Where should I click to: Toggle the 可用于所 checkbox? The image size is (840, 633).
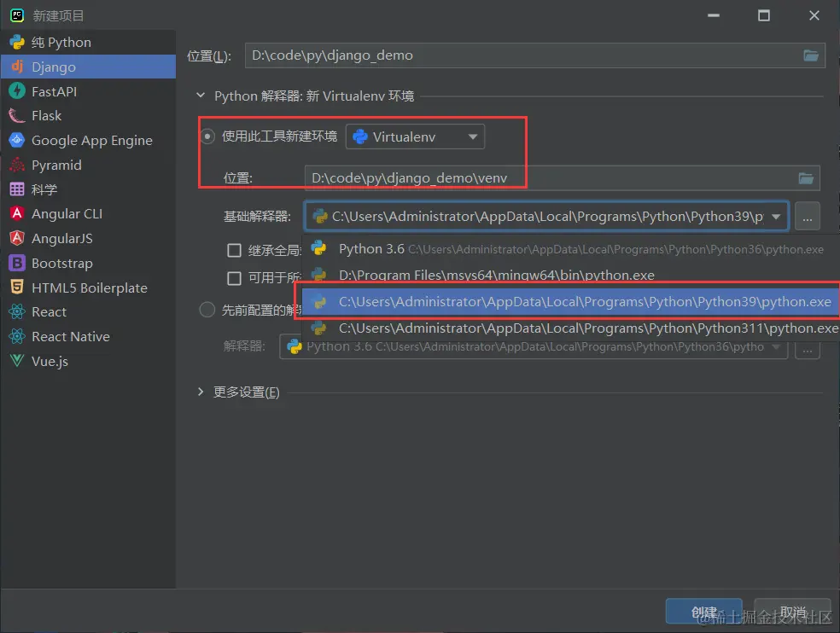click(x=234, y=278)
